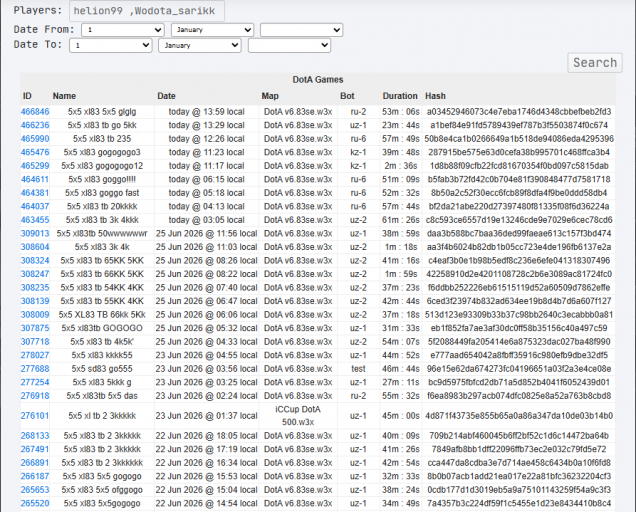
Task: Open game ID 265653
Action: coord(35,490)
